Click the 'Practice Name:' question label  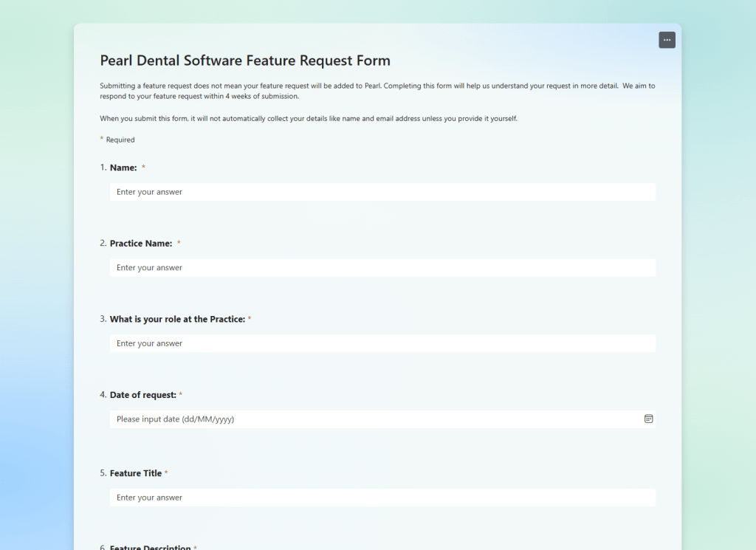(x=141, y=244)
